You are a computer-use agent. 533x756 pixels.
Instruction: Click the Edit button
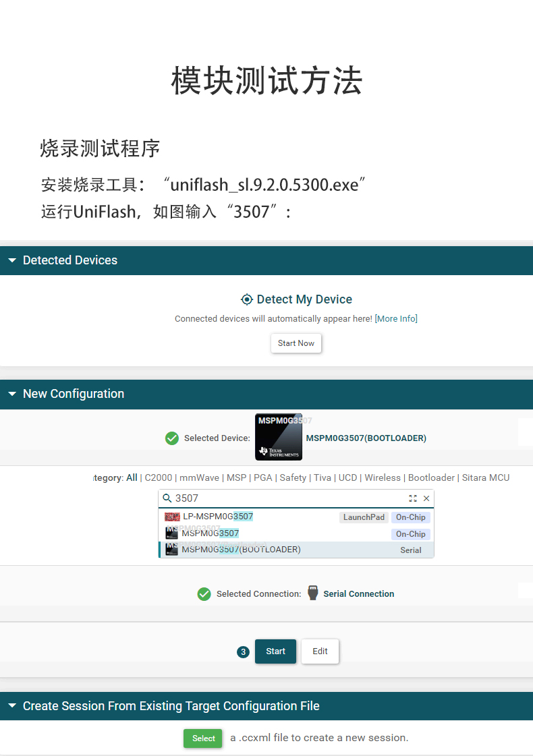point(320,651)
